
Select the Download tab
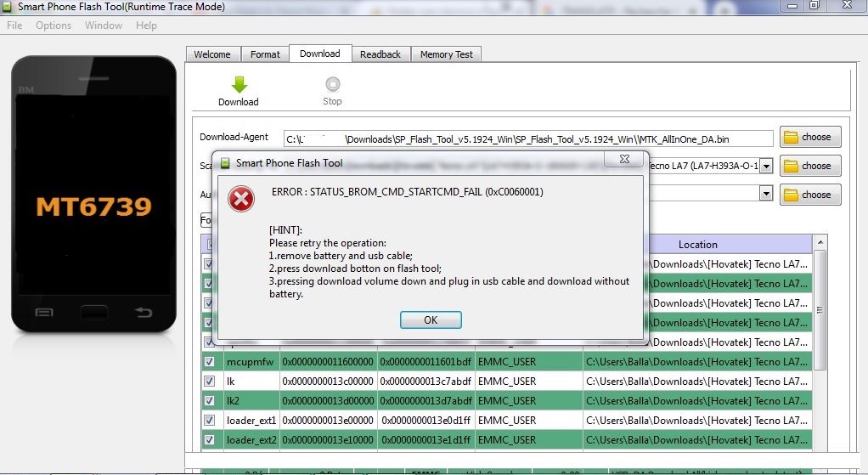(320, 54)
